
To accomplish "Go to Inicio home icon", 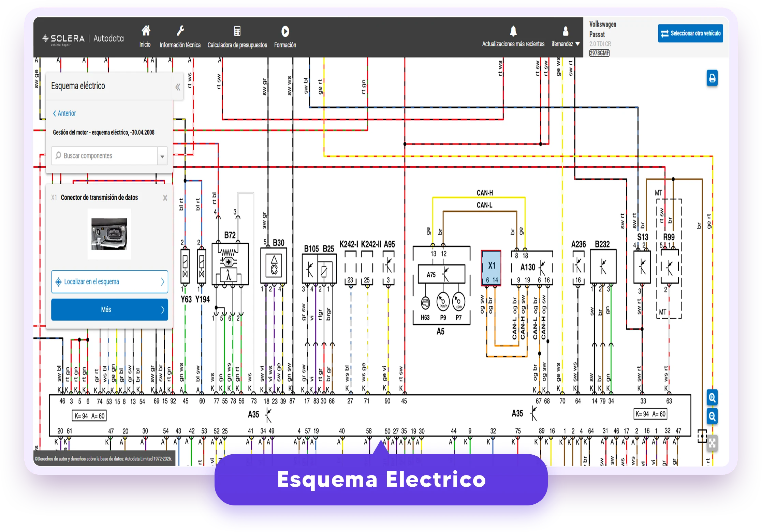I will click(x=146, y=36).
